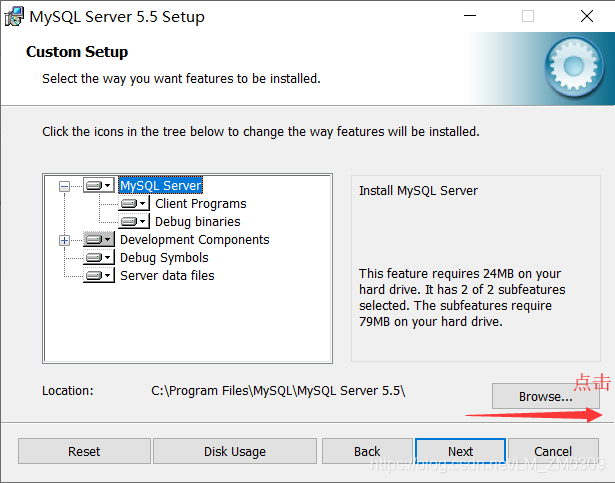Open install-state dropdown for MySQL Server feature
Viewport: 615px width, 483px height.
(99, 185)
